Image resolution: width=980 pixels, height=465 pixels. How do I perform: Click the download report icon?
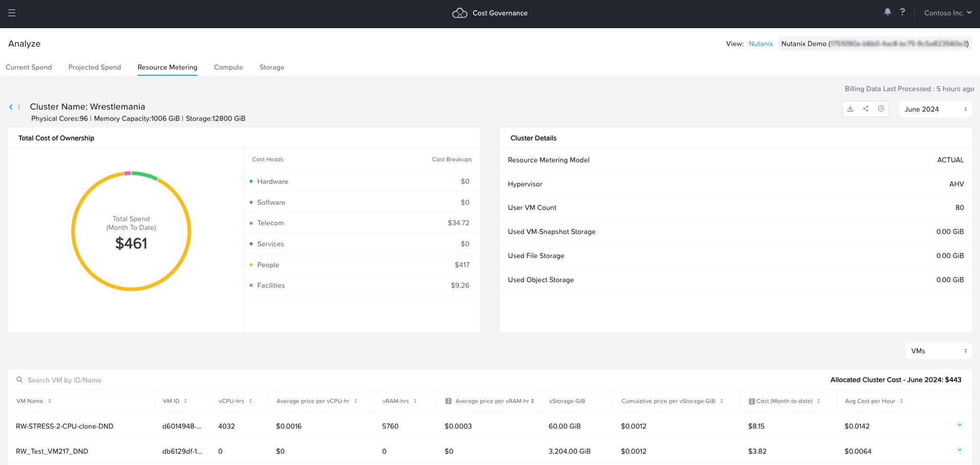850,109
